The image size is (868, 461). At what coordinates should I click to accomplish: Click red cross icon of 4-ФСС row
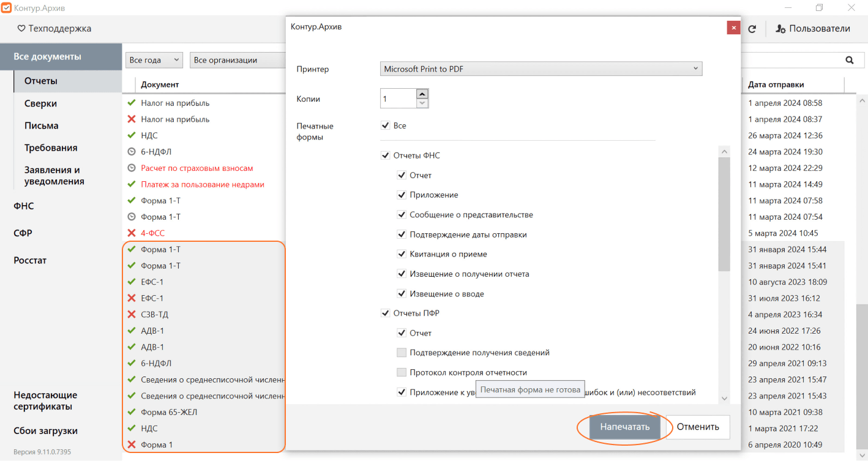coord(131,233)
